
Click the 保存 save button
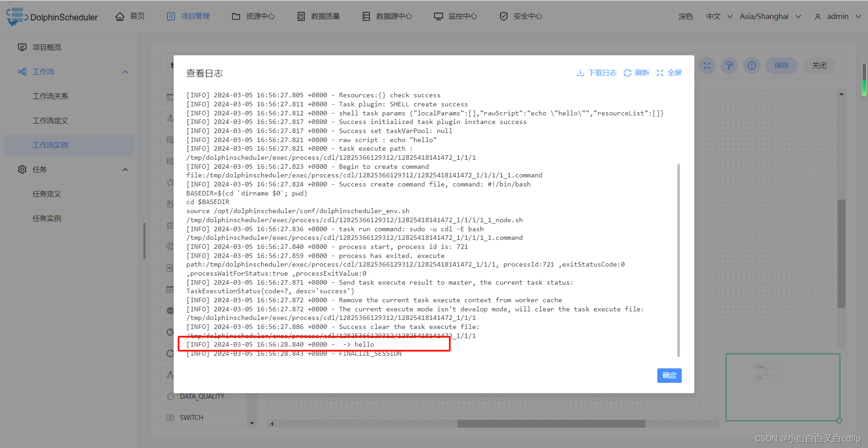pos(781,66)
